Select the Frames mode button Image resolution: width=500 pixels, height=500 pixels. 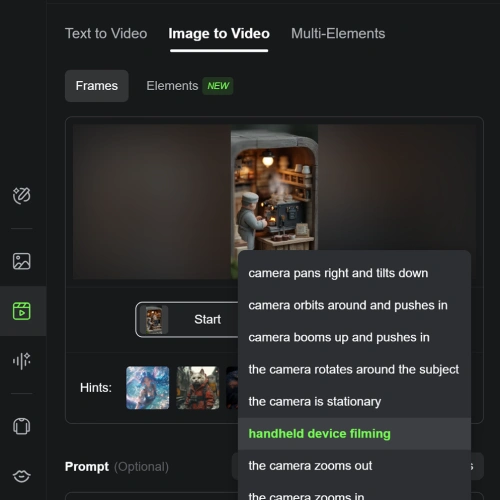click(x=97, y=86)
